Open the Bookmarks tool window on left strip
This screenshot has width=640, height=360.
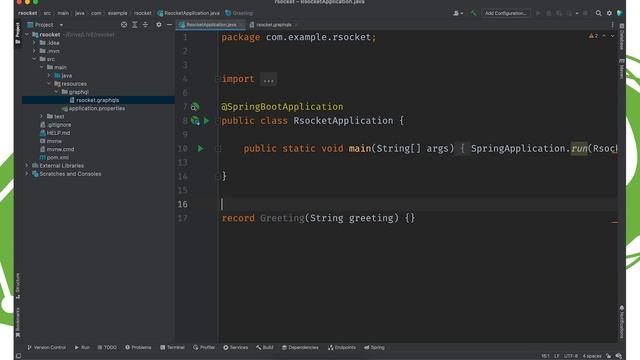pos(18,322)
